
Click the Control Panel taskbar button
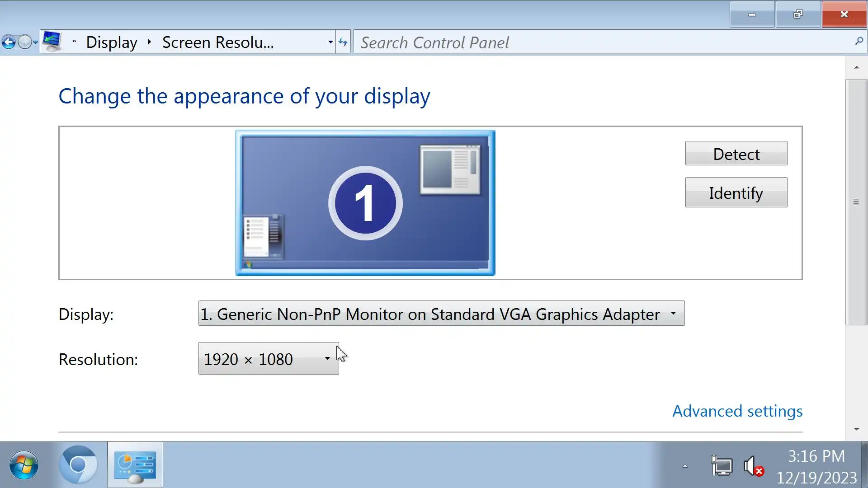[x=135, y=465]
